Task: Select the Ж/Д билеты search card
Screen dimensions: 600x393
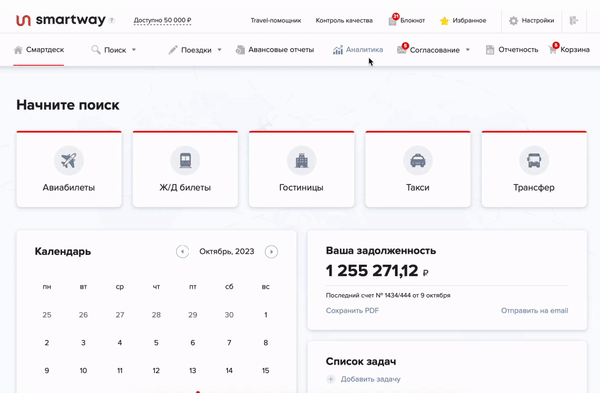Action: pos(185,169)
